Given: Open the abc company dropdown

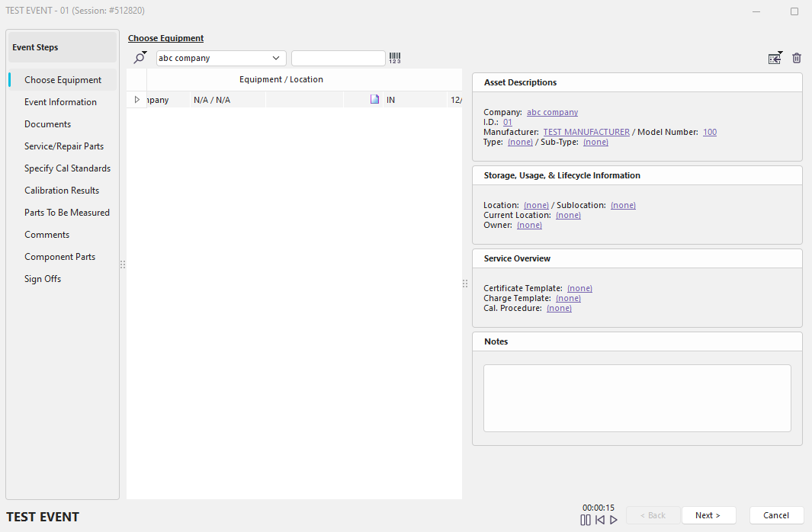Looking at the screenshot, I should pos(221,58).
